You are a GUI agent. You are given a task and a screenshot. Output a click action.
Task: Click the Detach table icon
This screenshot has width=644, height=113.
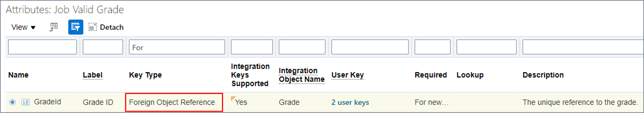tap(92, 27)
